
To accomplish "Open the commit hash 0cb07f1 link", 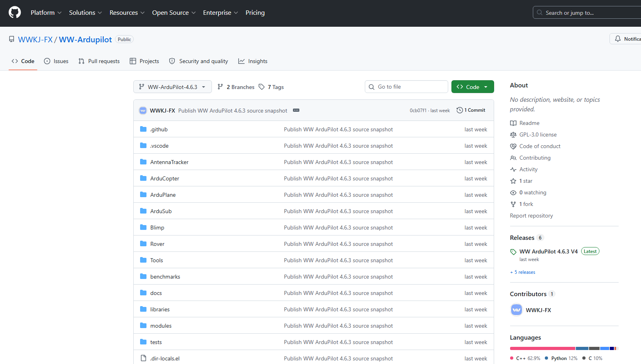I will coord(418,111).
